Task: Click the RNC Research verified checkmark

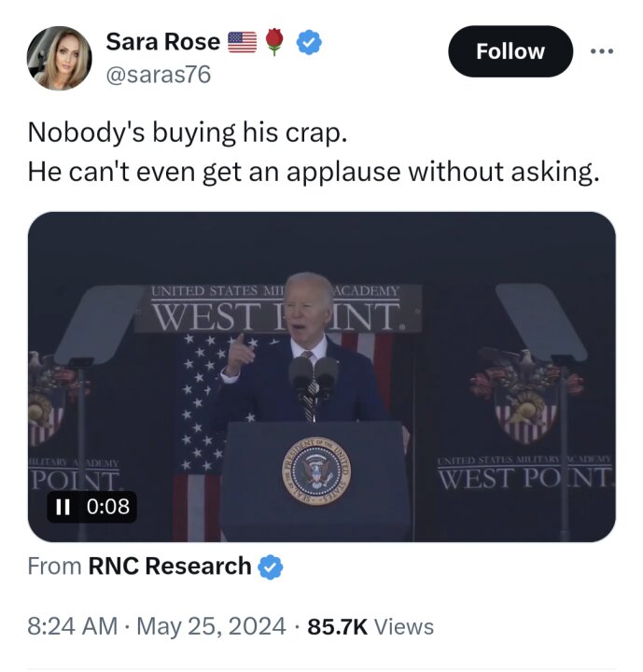Action: [x=271, y=567]
